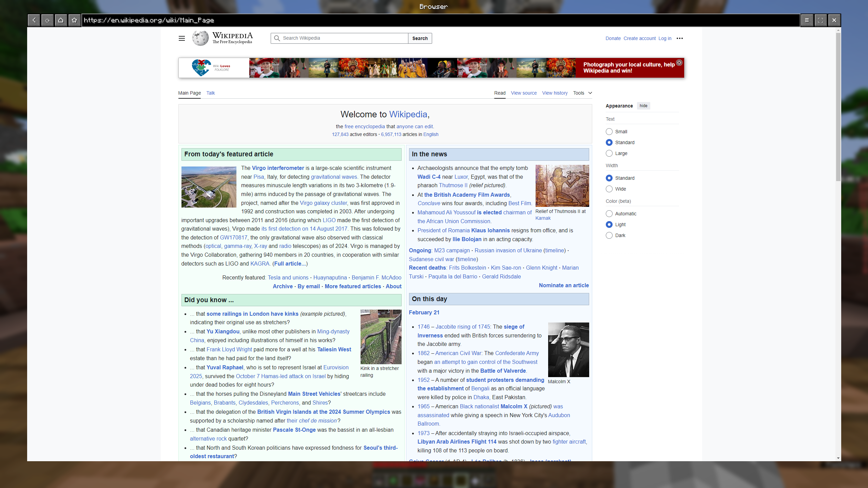Open the Yuval Raphael link
Image resolution: width=868 pixels, height=488 pixels.
pyautogui.click(x=225, y=367)
